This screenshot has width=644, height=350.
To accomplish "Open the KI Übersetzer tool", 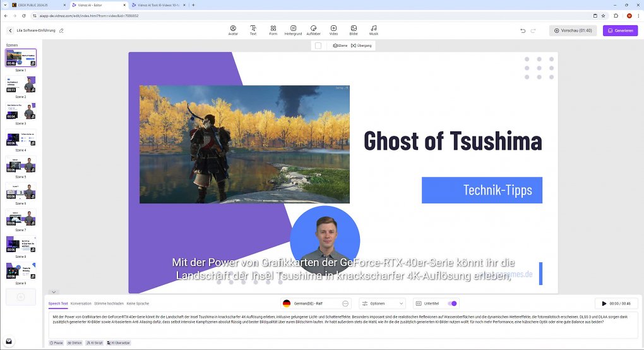I will coord(119,342).
